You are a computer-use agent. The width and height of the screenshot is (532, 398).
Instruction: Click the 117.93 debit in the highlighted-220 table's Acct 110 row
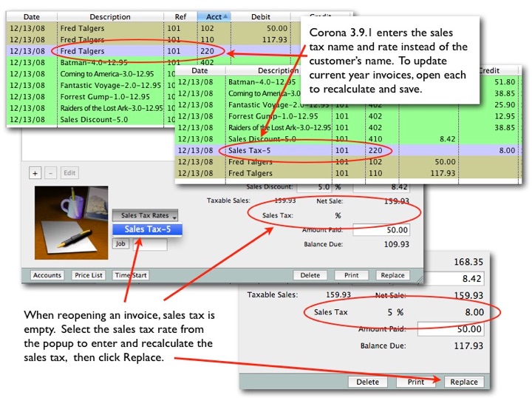pos(274,40)
